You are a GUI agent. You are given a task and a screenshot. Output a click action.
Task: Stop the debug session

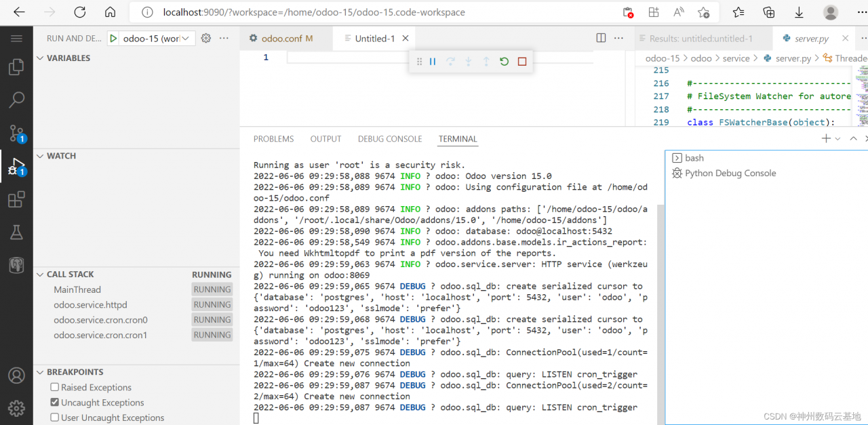click(x=522, y=62)
